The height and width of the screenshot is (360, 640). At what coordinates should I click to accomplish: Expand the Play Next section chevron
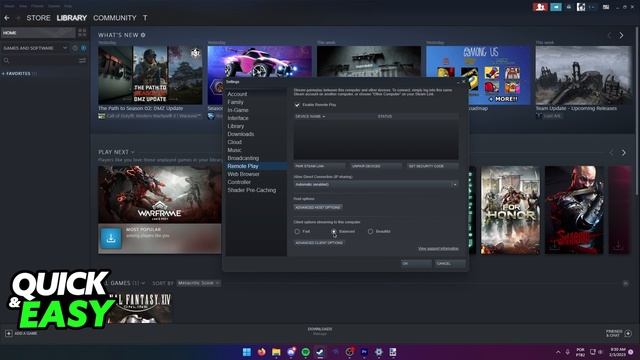click(133, 152)
